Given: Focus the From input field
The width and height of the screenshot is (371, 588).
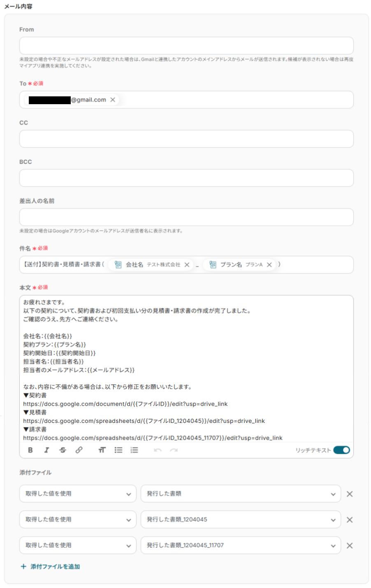Looking at the screenshot, I should pos(186,46).
